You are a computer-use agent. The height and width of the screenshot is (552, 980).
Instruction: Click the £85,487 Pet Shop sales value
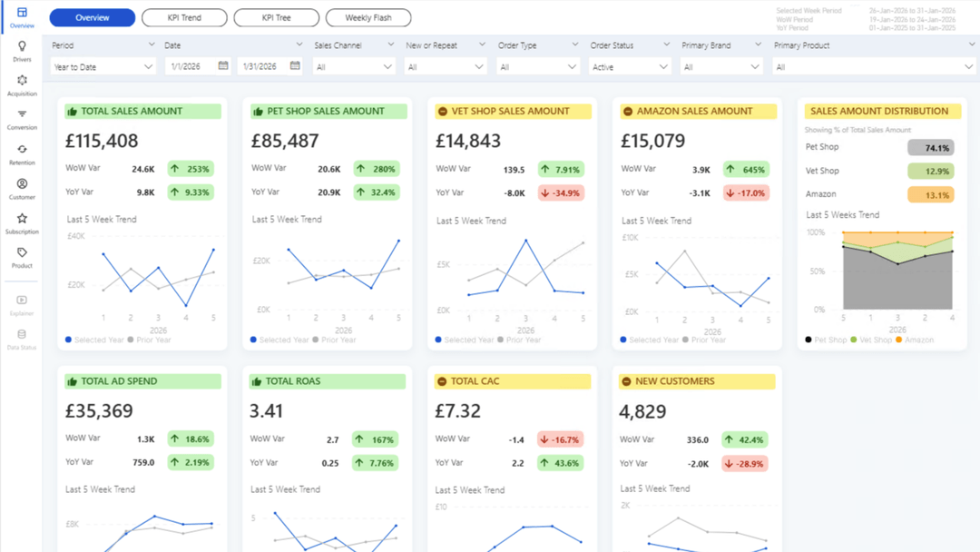285,141
